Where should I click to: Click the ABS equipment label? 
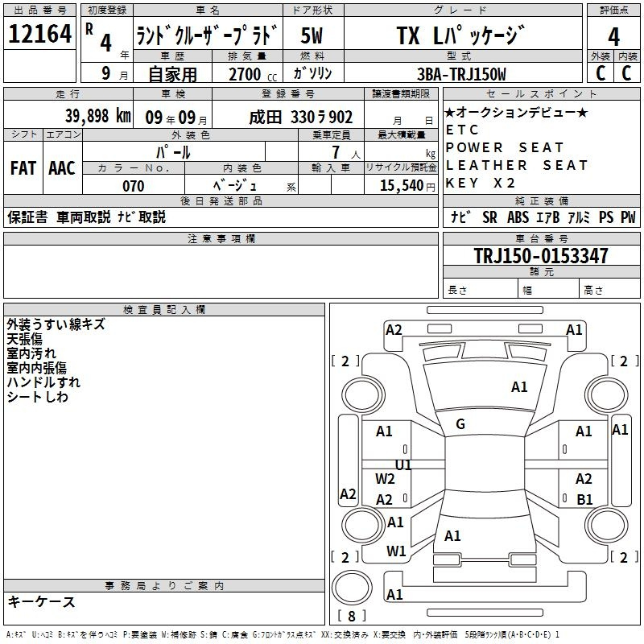click(x=518, y=217)
